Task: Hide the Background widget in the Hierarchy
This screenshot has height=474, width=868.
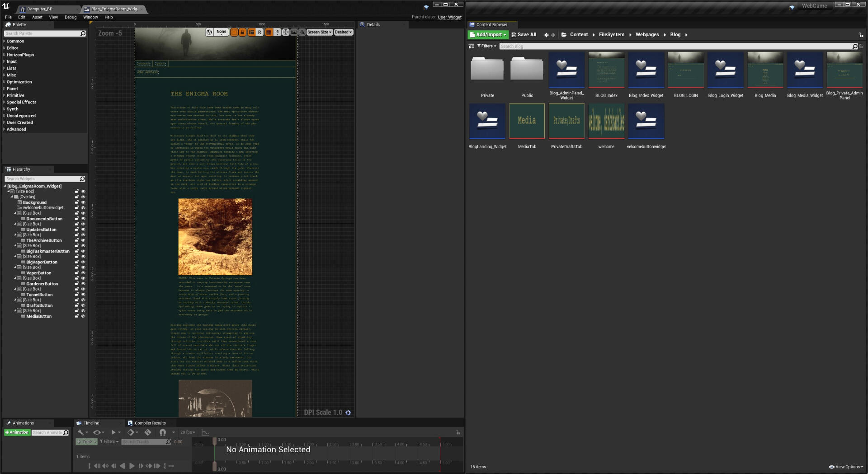Action: [83, 202]
